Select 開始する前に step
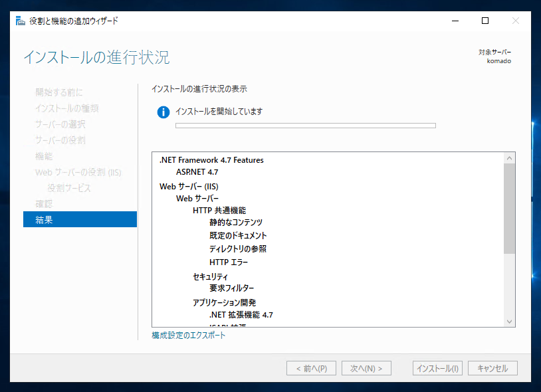The height and width of the screenshot is (392, 541). [59, 92]
